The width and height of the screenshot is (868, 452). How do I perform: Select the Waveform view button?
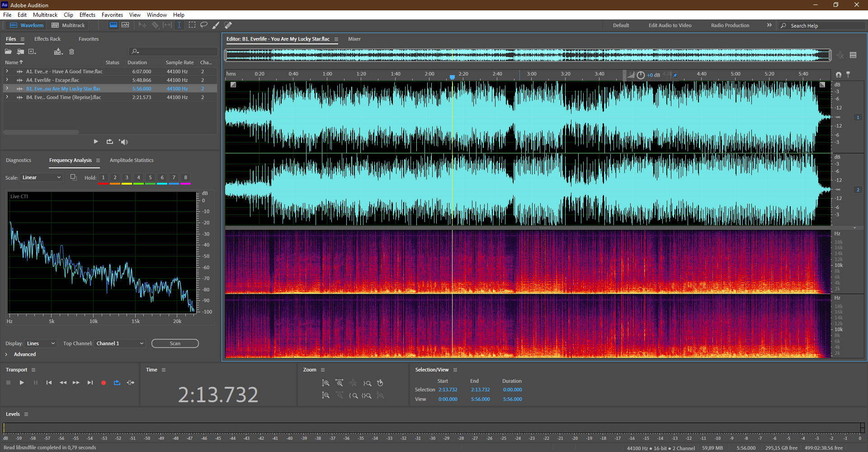(x=27, y=25)
